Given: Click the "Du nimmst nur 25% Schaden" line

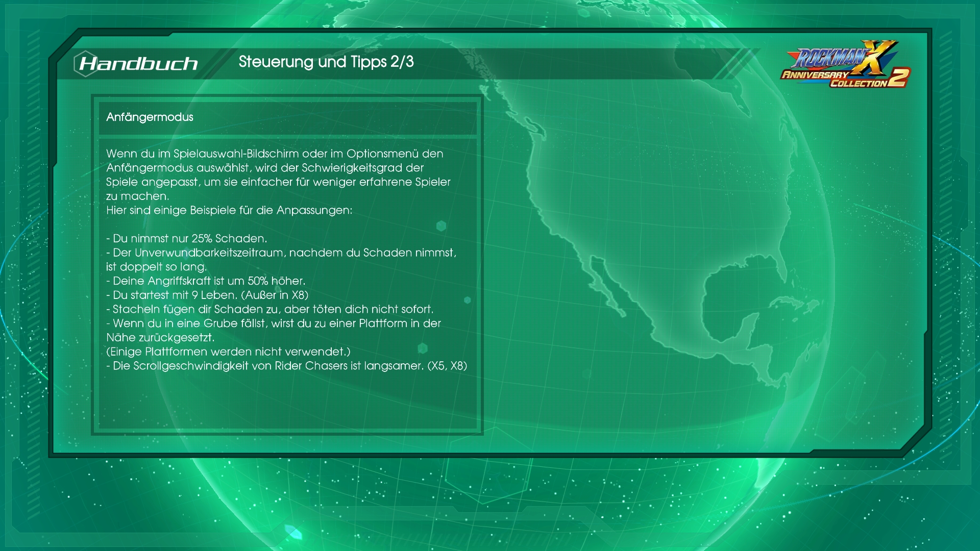Looking at the screenshot, I should (x=186, y=239).
